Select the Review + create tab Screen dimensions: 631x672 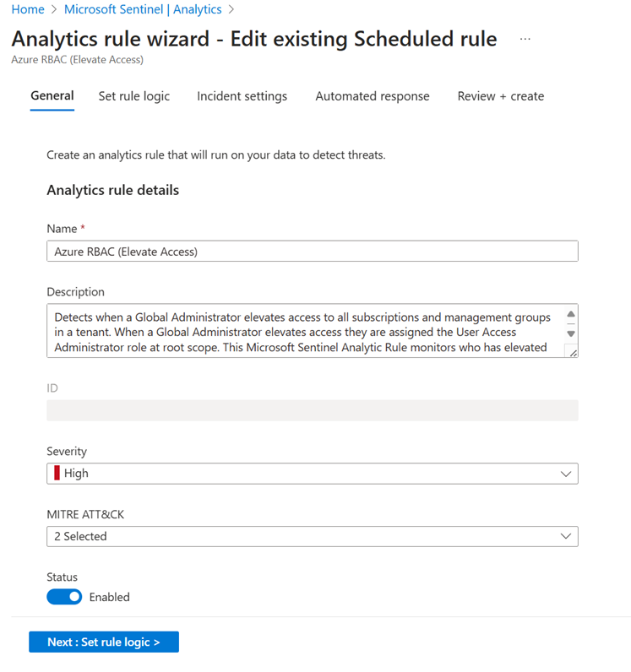point(501,96)
